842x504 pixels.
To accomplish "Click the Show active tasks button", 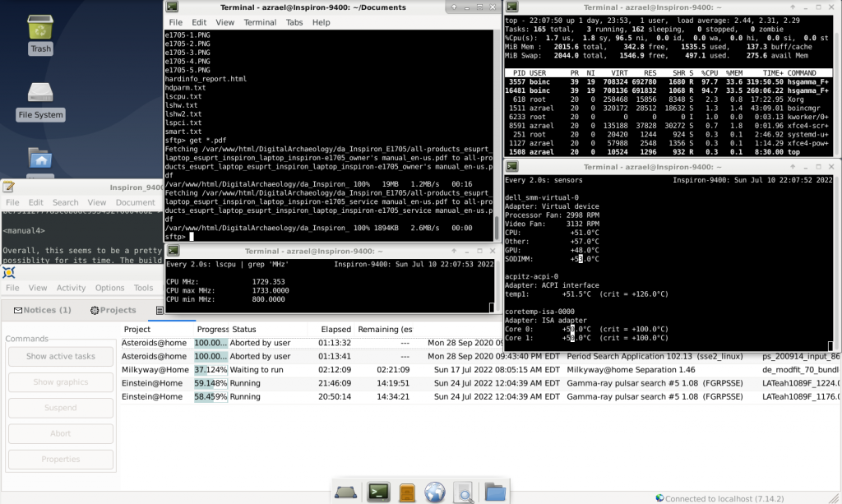I will [61, 356].
